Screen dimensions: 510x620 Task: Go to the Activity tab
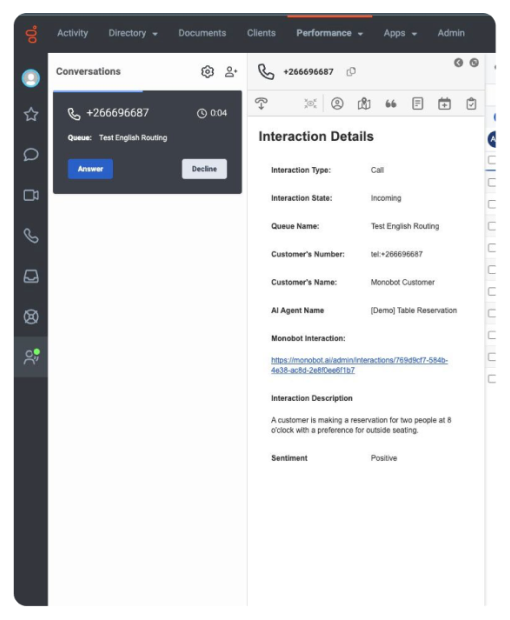tap(72, 33)
